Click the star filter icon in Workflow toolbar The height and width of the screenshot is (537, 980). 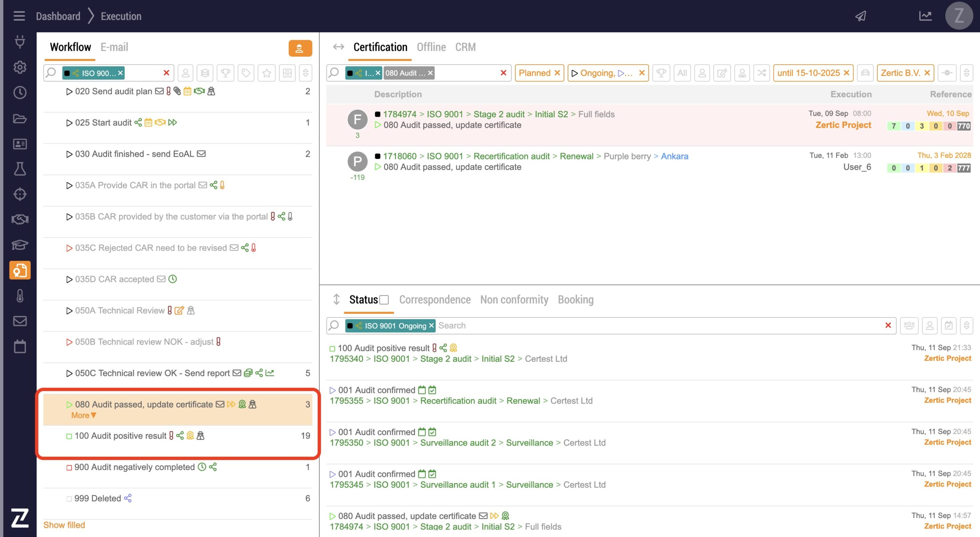coord(266,73)
